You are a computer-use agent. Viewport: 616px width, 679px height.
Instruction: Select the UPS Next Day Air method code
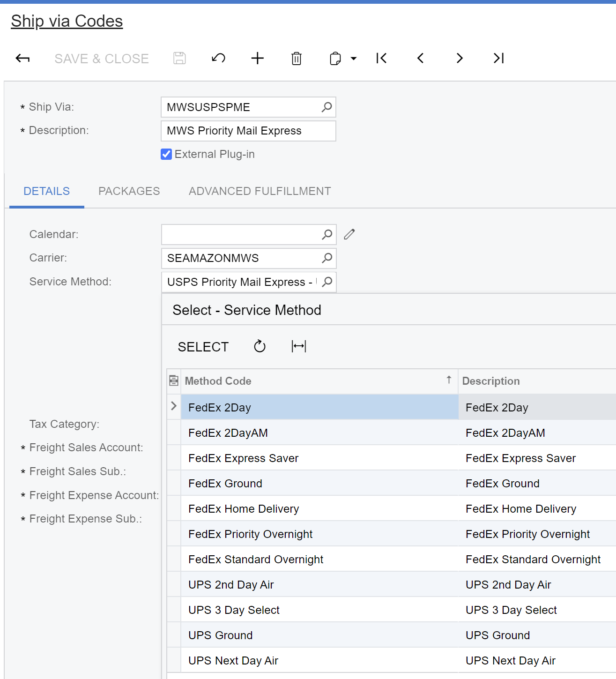pos(319,660)
